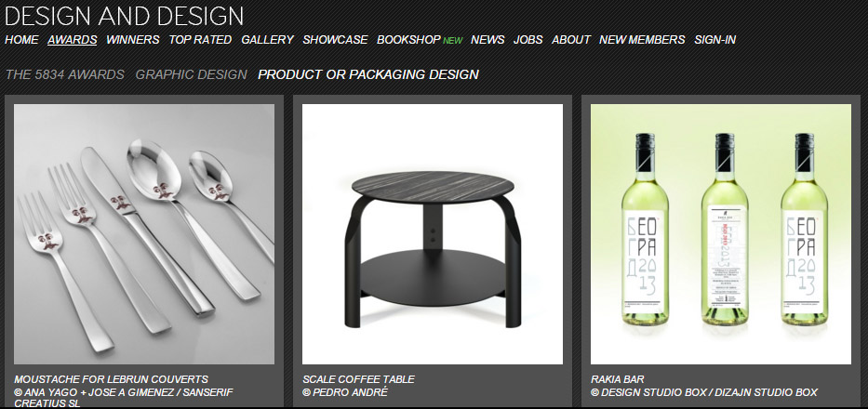
Task: Visit the SHOWCASE page
Action: click(335, 40)
